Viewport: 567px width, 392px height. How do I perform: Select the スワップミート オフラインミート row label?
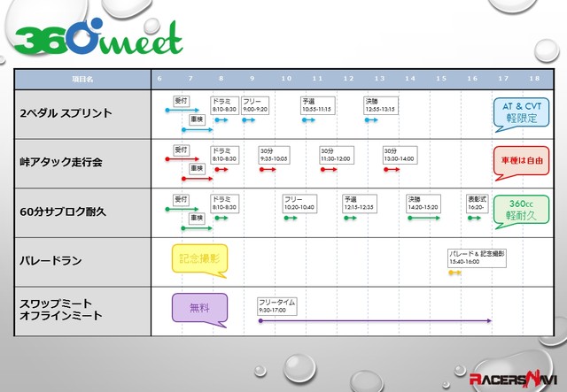(x=60, y=309)
